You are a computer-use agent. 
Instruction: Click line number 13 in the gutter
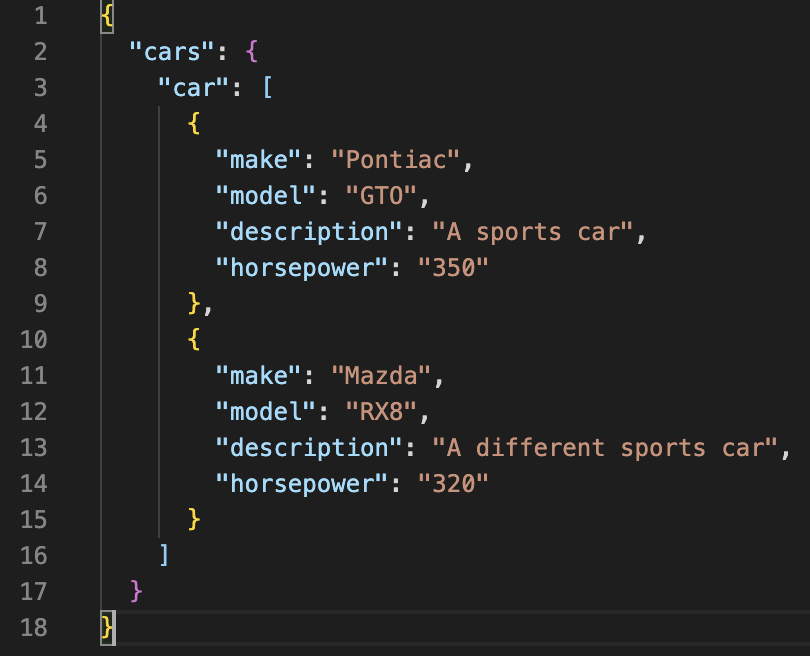point(34,447)
